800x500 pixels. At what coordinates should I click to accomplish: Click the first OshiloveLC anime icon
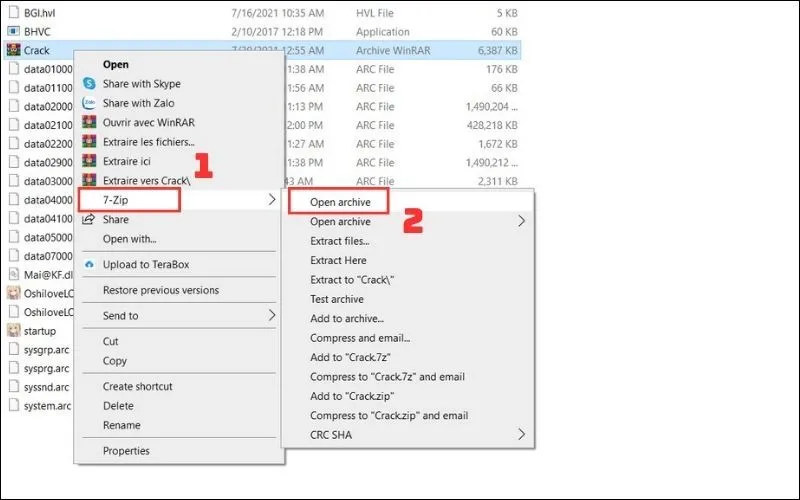click(14, 293)
